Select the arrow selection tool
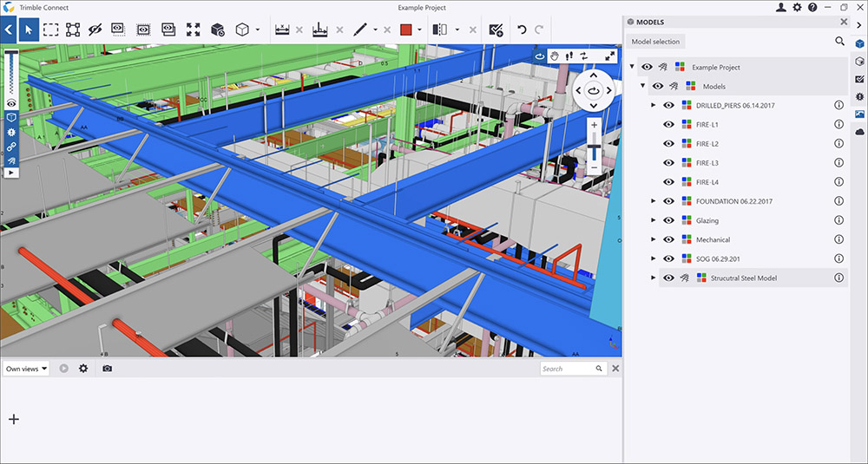Image resolution: width=868 pixels, height=464 pixels. pos(29,29)
